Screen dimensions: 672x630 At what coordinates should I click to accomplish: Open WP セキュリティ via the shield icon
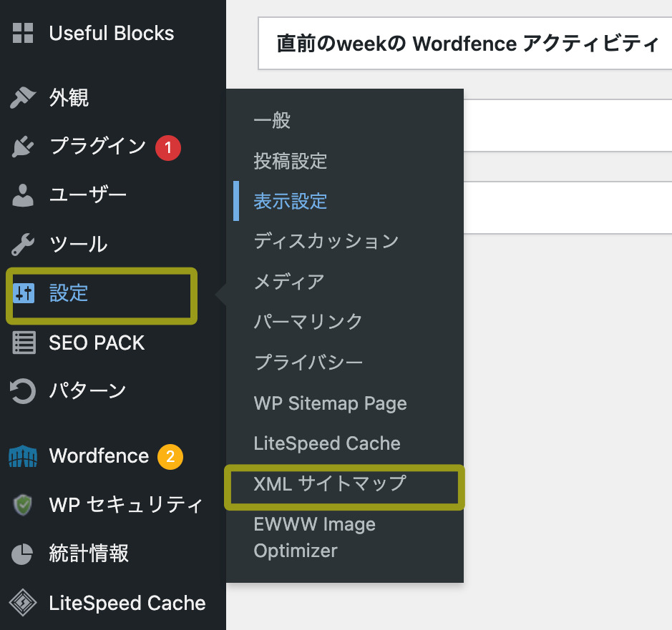pyautogui.click(x=22, y=504)
